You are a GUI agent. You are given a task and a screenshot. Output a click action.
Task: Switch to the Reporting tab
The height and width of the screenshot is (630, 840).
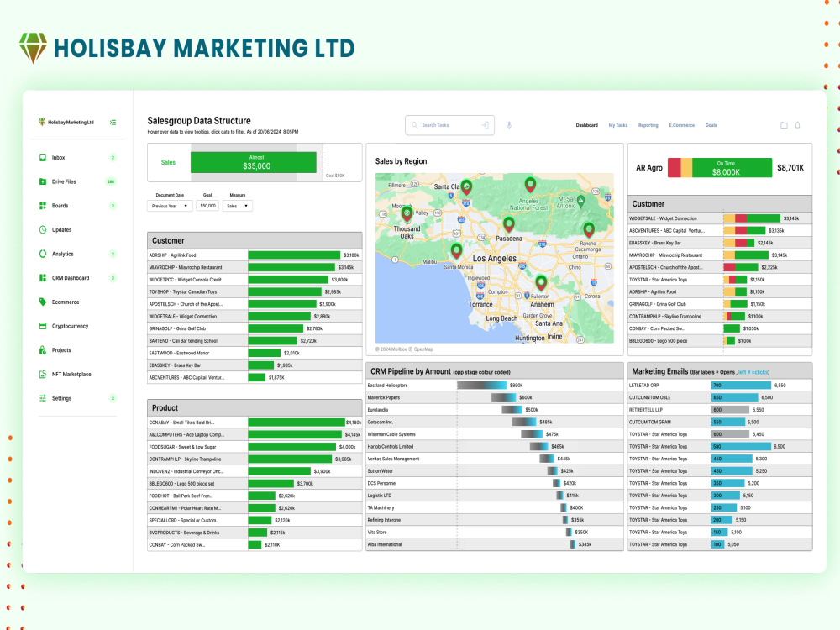tap(648, 125)
